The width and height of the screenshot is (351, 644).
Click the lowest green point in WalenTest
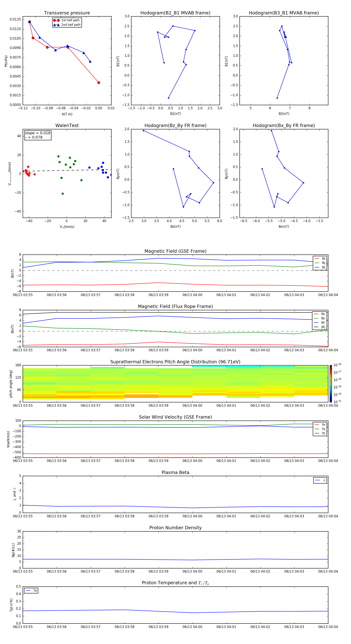coord(63,194)
